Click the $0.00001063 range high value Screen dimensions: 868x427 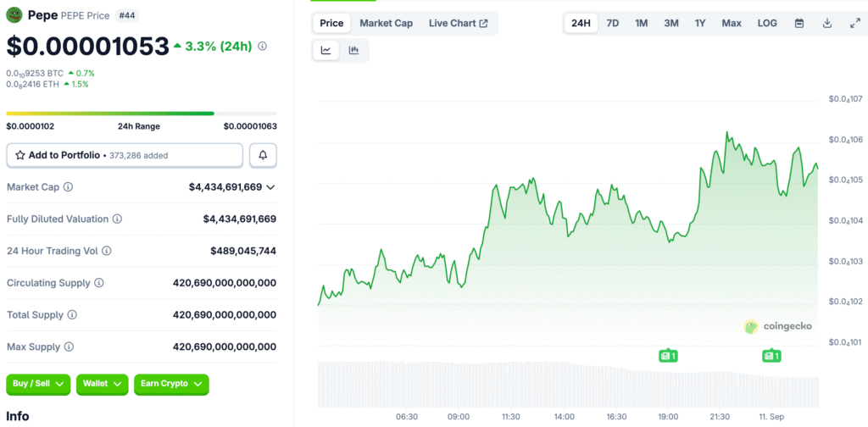click(250, 126)
